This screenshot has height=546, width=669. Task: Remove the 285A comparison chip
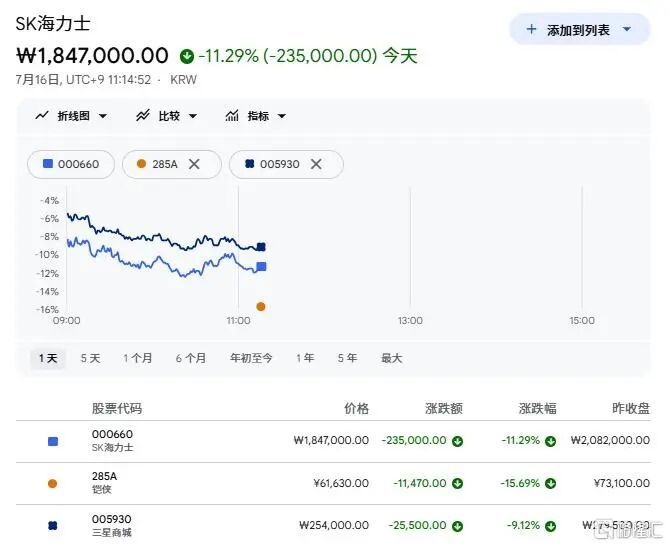click(x=194, y=164)
